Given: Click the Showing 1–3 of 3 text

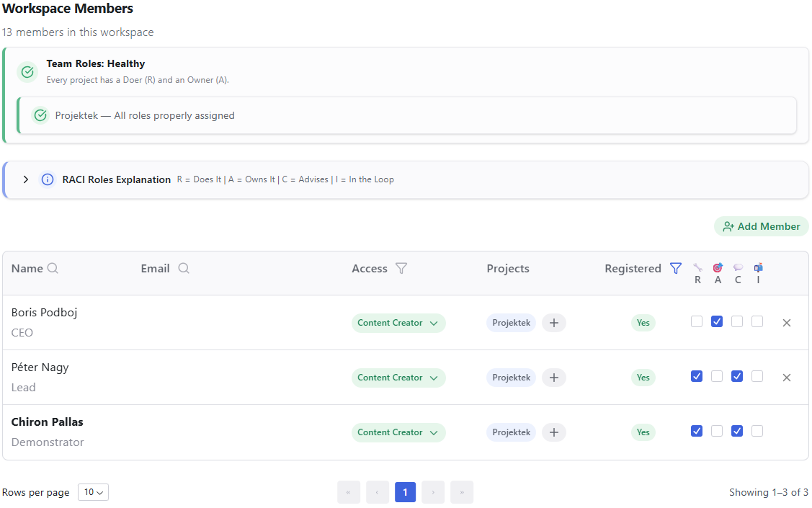Looking at the screenshot, I should click(x=769, y=492).
